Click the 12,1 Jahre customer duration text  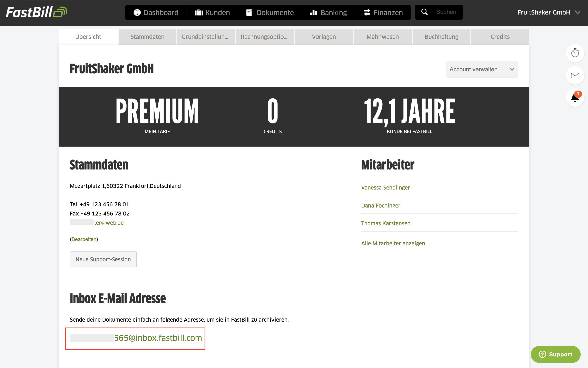(409, 116)
